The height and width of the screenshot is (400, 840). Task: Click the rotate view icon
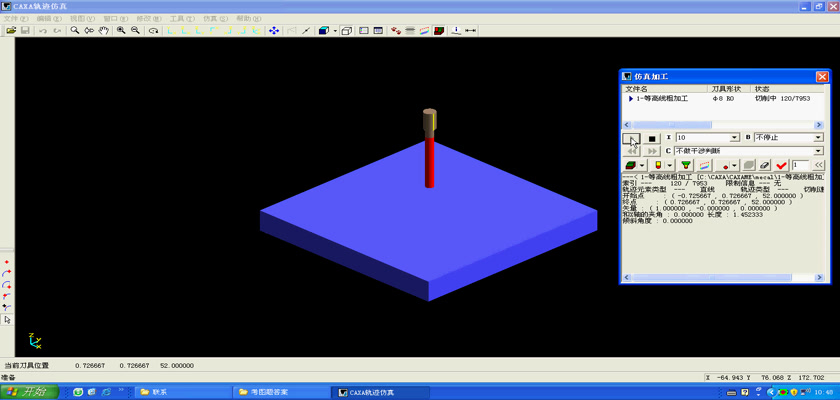(154, 31)
